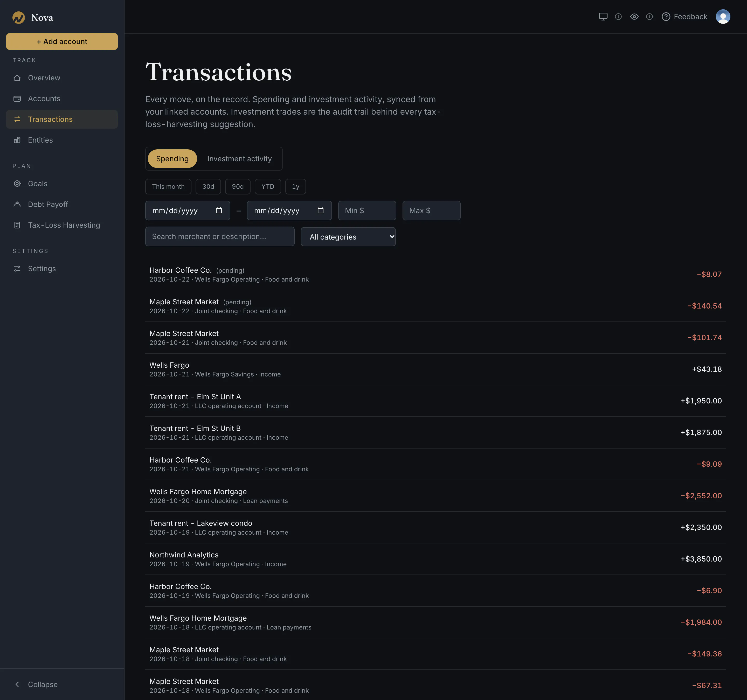Image resolution: width=747 pixels, height=700 pixels.
Task: Open the start date calendar picker icon
Action: (x=219, y=210)
